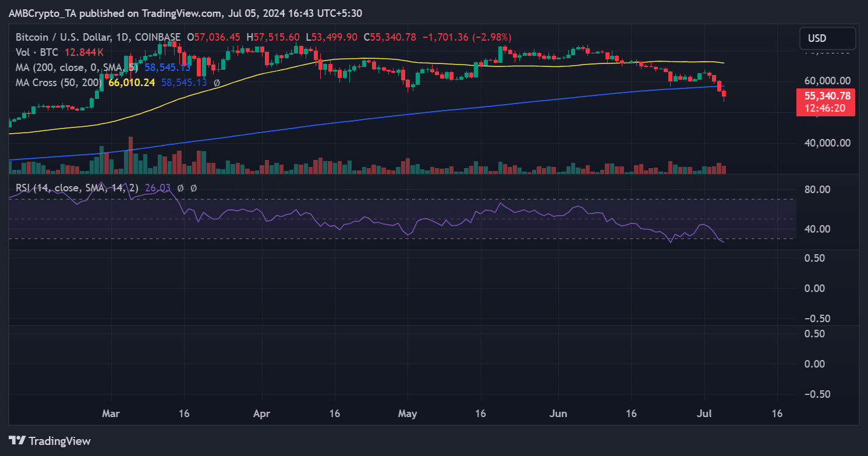Click the Jul label on time axis
The width and height of the screenshot is (868, 456).
(x=704, y=414)
